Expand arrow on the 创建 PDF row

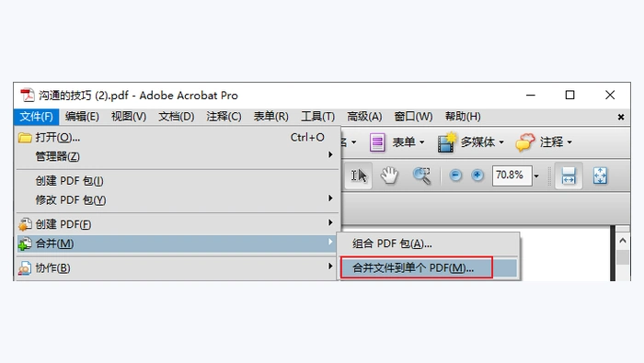click(330, 222)
